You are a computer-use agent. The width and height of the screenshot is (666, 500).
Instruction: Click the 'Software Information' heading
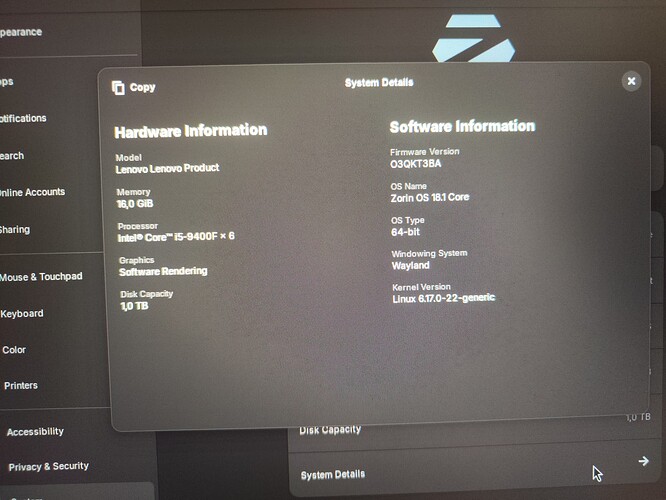click(x=463, y=127)
